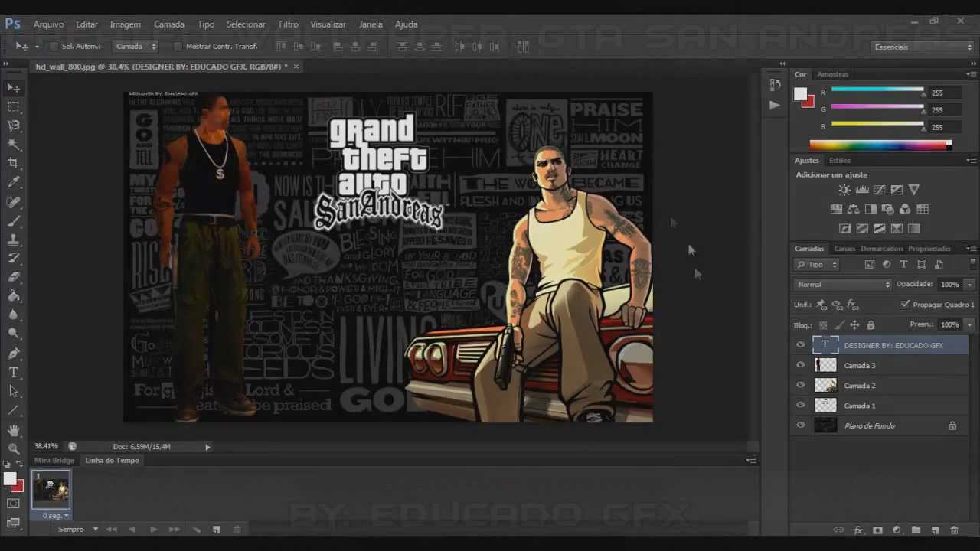Select the Horizontal Type tool
Screen dimensions: 980x551
pos(14,371)
